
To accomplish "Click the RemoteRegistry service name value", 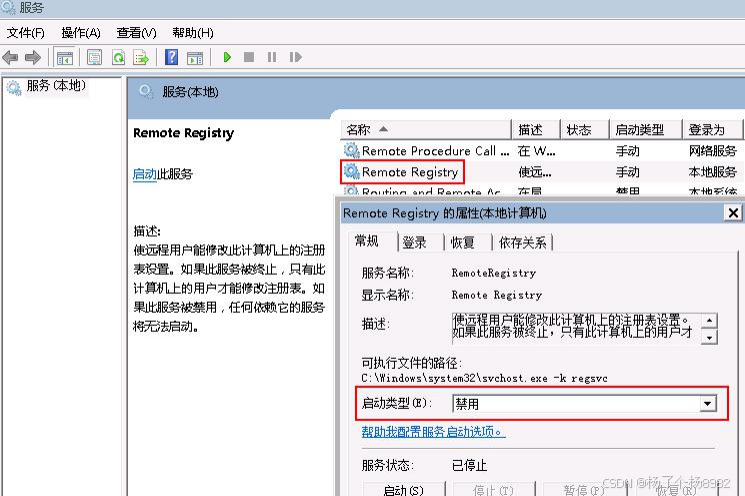I will 494,273.
